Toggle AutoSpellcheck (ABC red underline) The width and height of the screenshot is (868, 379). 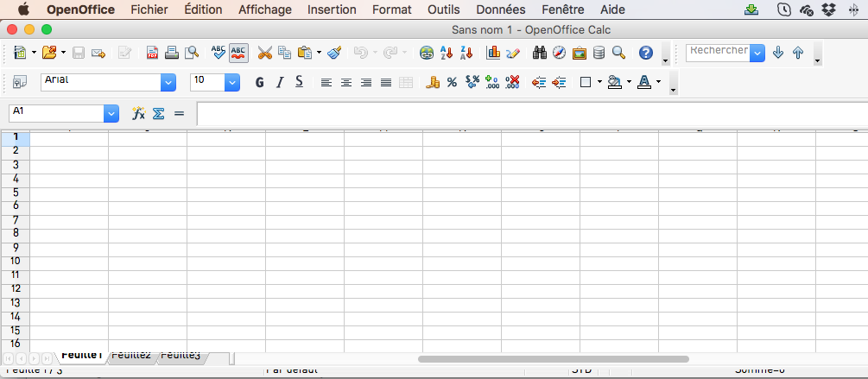(238, 54)
